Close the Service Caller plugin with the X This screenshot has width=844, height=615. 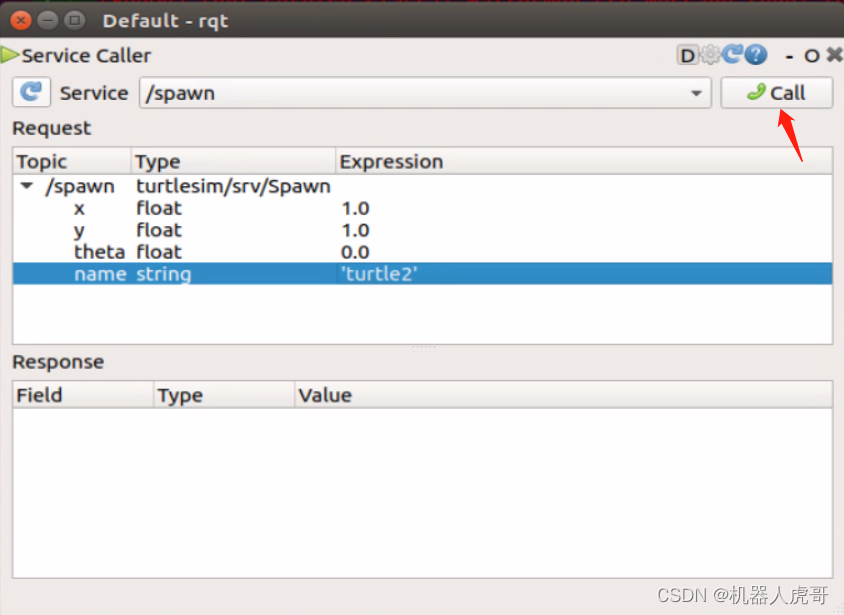point(833,55)
